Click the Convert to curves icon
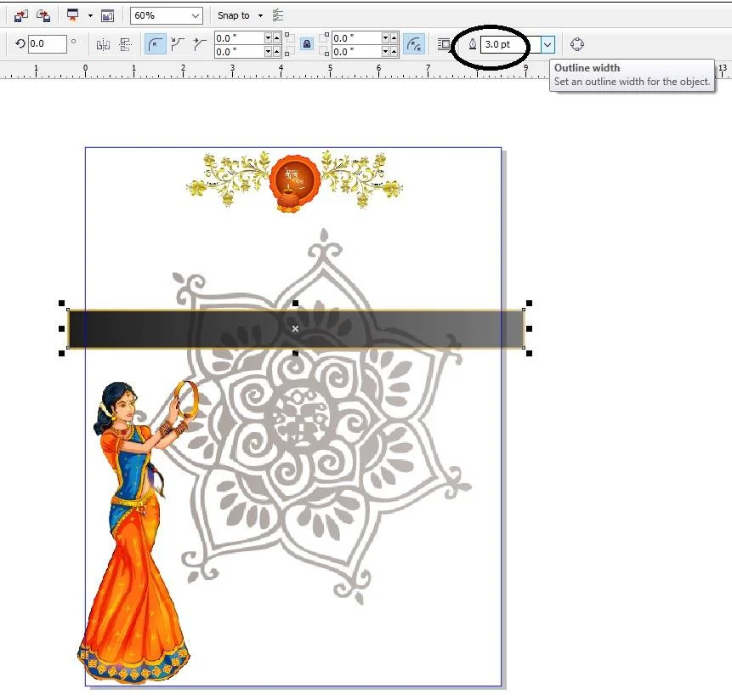The image size is (732, 700). [577, 44]
